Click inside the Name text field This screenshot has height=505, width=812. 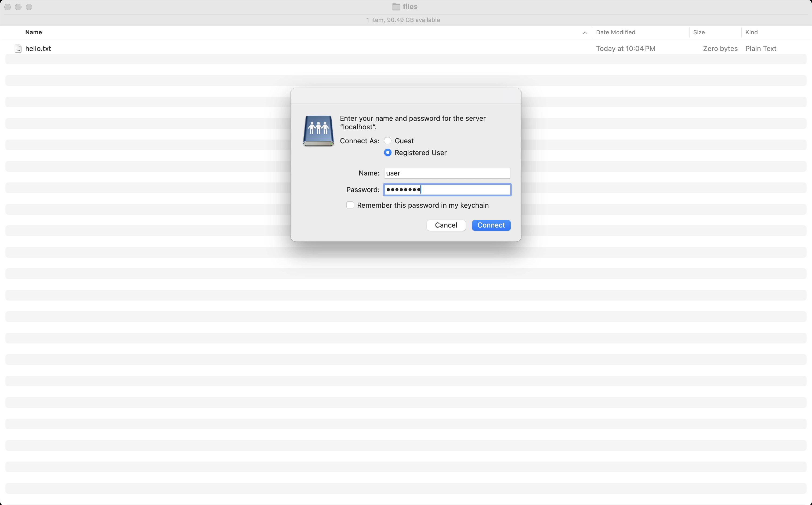tap(447, 173)
